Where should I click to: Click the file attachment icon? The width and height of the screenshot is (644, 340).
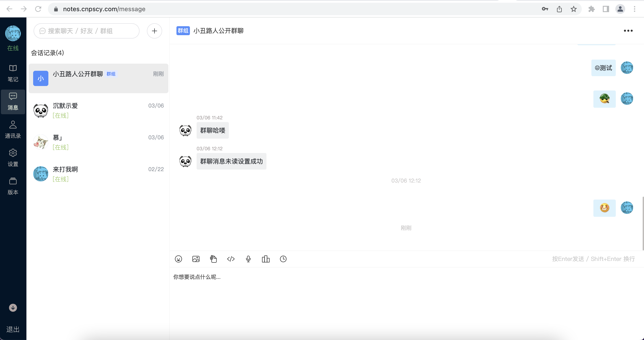tap(213, 259)
